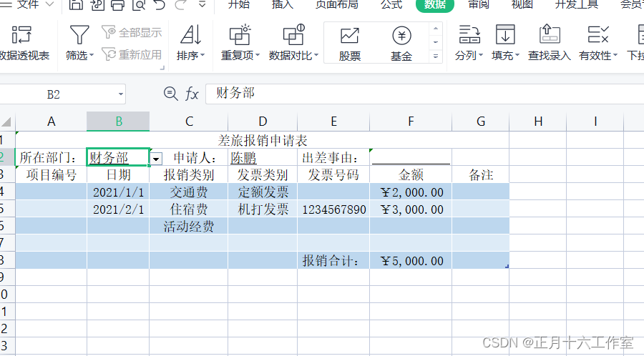644x356 pixels.
Task: Expand the Filter dropdown arrow
Action: click(x=92, y=55)
